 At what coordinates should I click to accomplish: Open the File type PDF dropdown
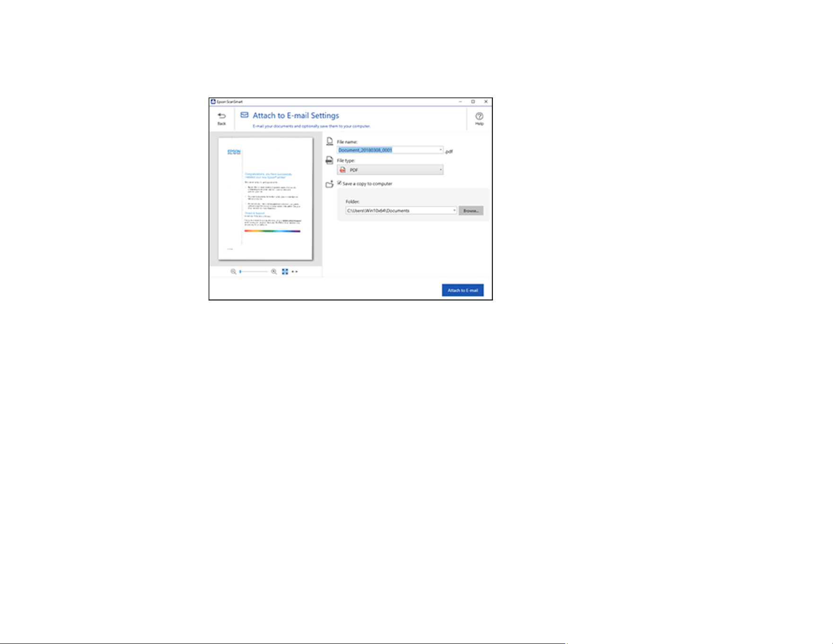pyautogui.click(x=390, y=170)
